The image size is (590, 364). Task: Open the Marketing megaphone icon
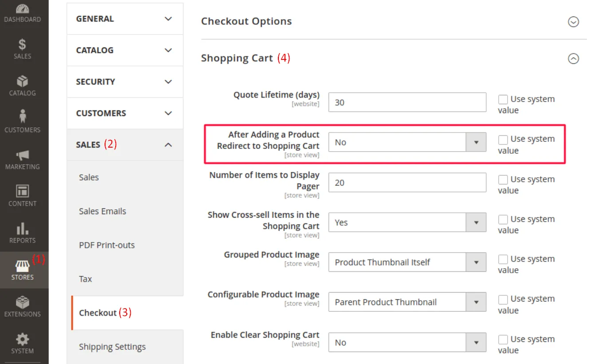(22, 155)
